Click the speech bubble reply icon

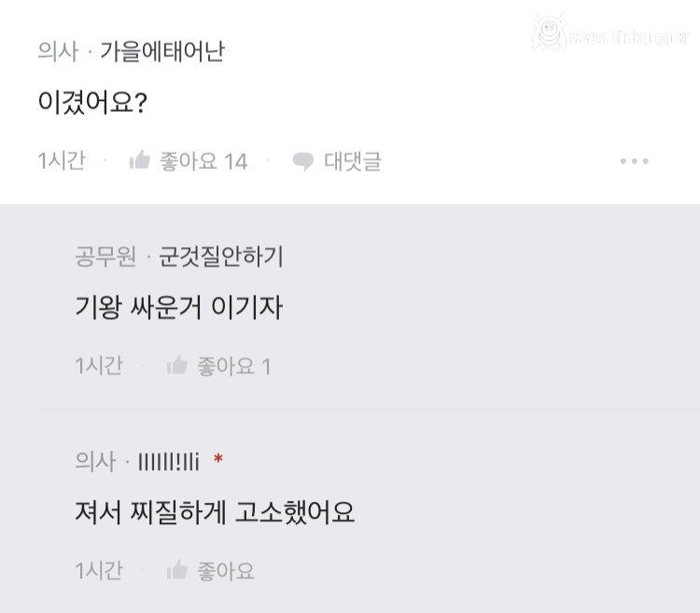(302, 161)
